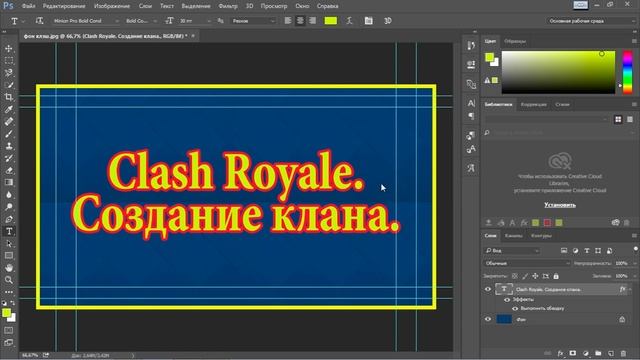Select the Clone Stamp tool
This screenshot has width=640, height=360.
pos(9,146)
